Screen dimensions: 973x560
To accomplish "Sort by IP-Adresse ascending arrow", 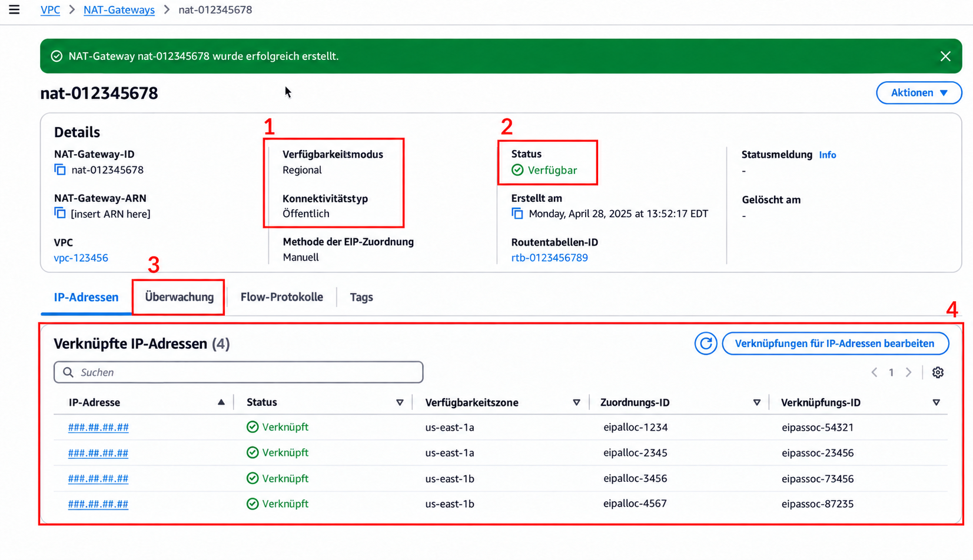I will pos(221,402).
